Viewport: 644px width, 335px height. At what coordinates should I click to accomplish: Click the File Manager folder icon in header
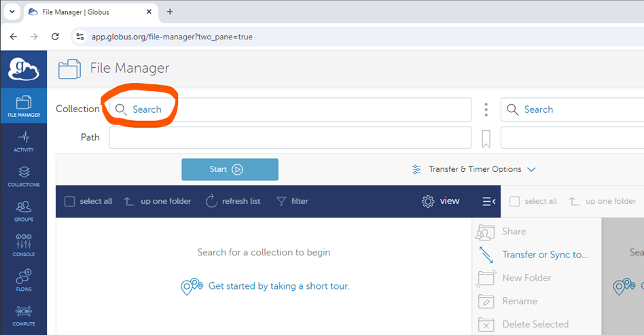69,69
